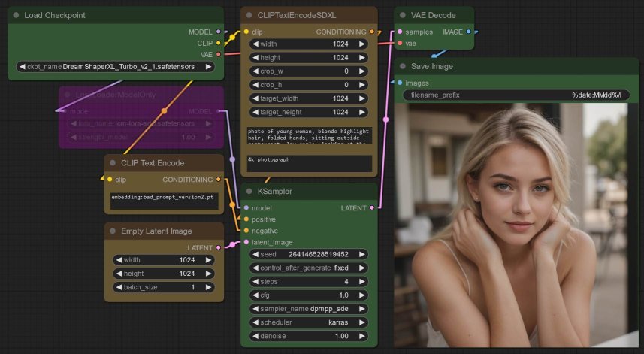Image resolution: width=644 pixels, height=354 pixels.
Task: Increase crop_w value with right arrow
Action: (x=362, y=71)
